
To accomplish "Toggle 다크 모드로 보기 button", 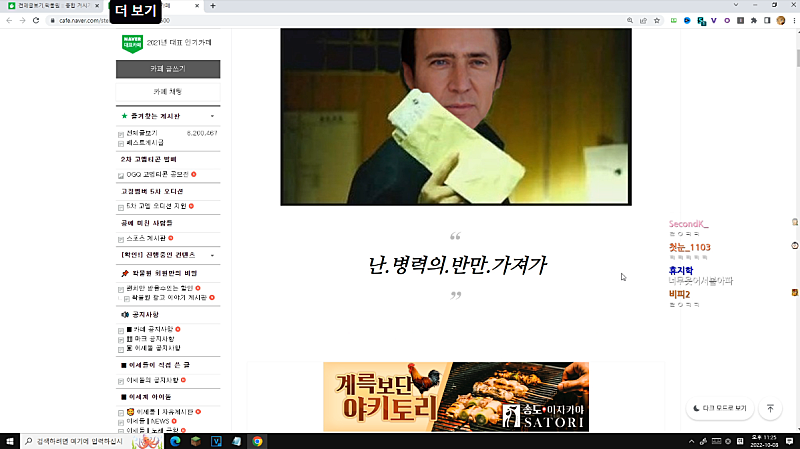I will (x=719, y=408).
